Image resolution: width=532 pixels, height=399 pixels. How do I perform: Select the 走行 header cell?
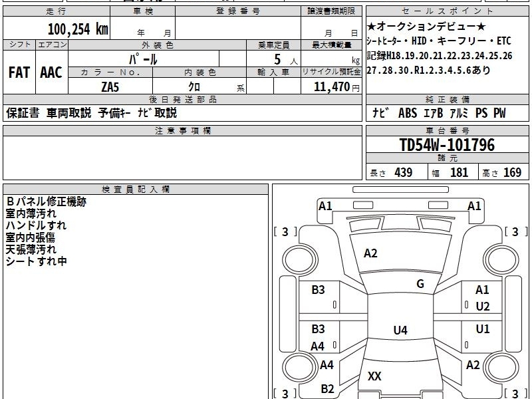pos(57,11)
